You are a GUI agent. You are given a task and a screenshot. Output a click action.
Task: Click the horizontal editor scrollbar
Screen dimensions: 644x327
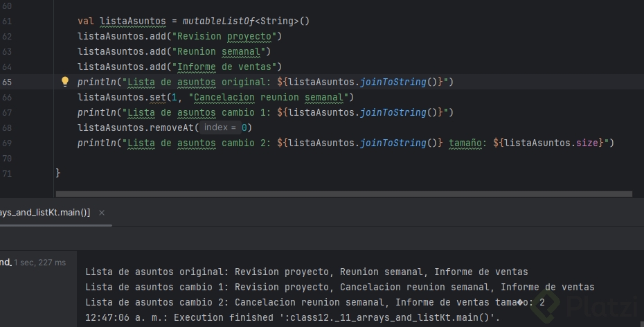[x=343, y=195]
